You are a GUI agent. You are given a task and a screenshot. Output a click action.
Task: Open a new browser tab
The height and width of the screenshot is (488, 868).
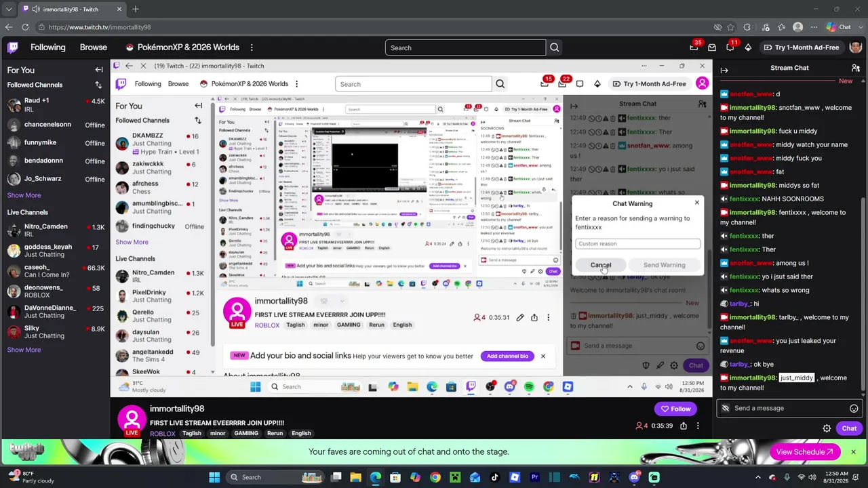pos(136,9)
